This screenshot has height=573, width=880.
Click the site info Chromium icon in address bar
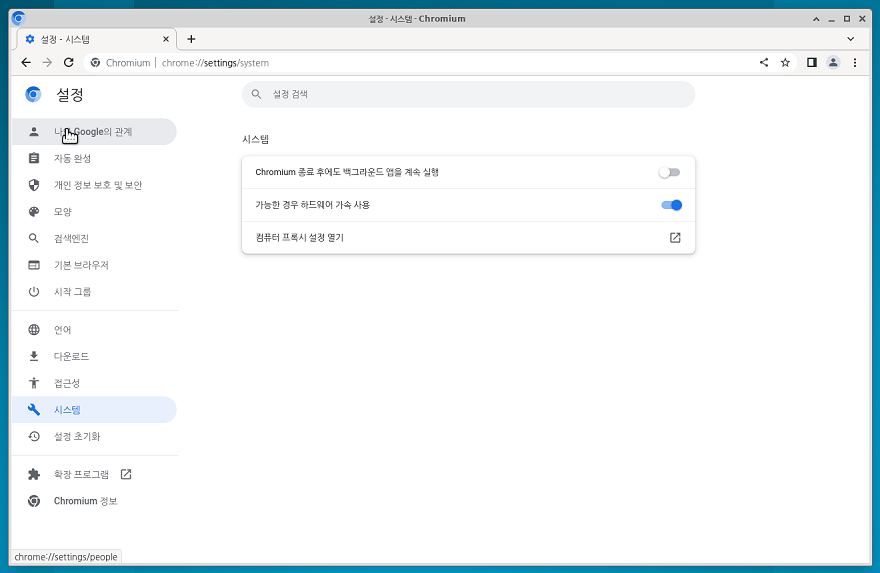pos(95,62)
